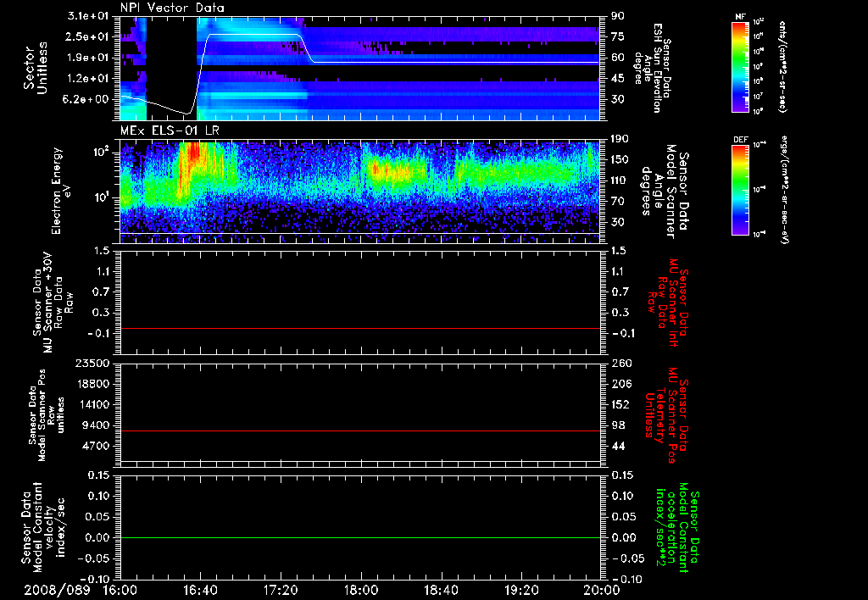Click the cnts/(cm**2-sr-sec) units label

782,67
